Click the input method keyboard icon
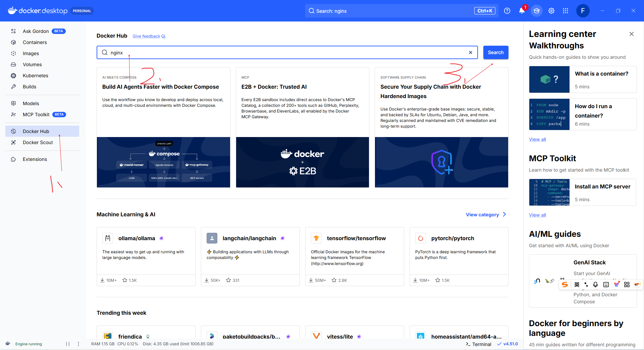 606,285
